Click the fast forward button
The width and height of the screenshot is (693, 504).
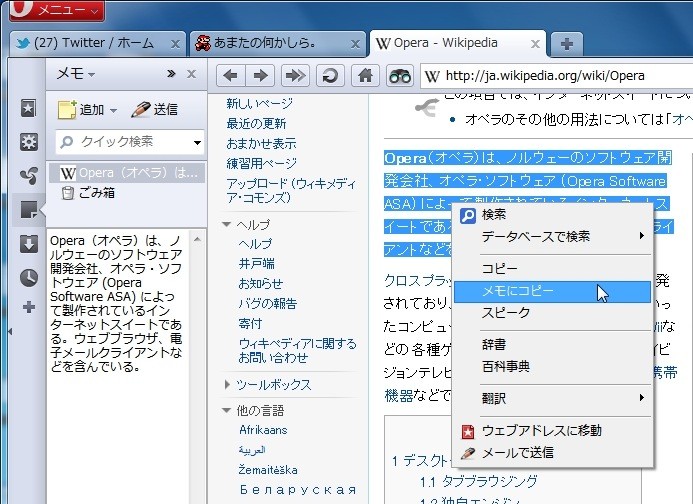pos(295,76)
